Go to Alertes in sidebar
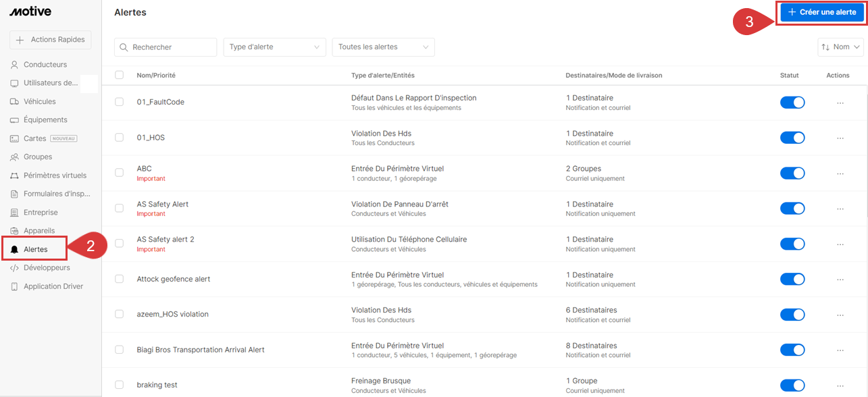 click(x=35, y=249)
